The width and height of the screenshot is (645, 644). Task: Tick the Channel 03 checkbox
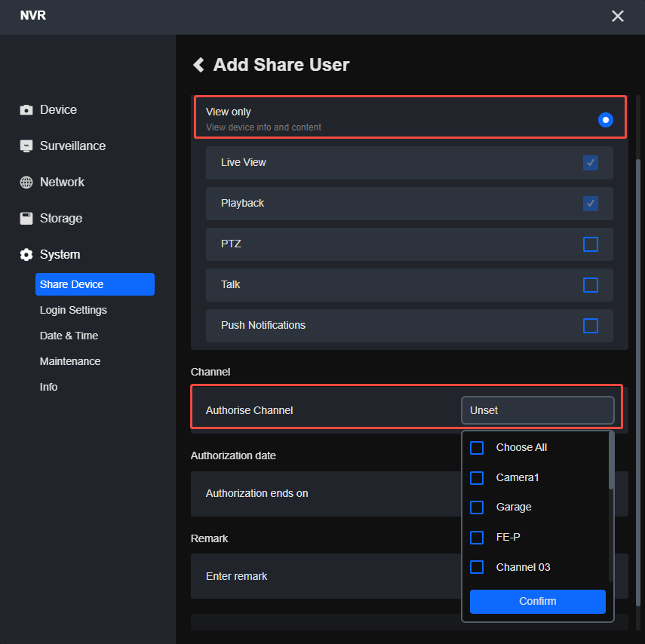476,567
